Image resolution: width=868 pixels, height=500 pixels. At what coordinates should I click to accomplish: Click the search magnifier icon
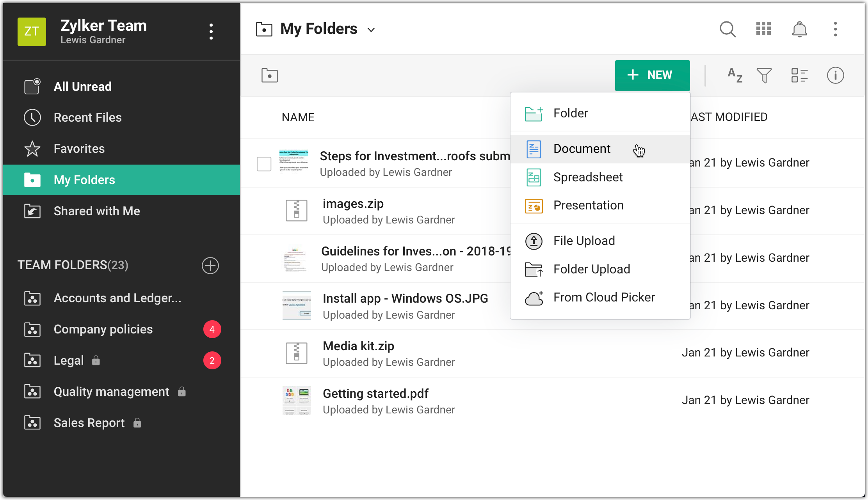coord(727,29)
